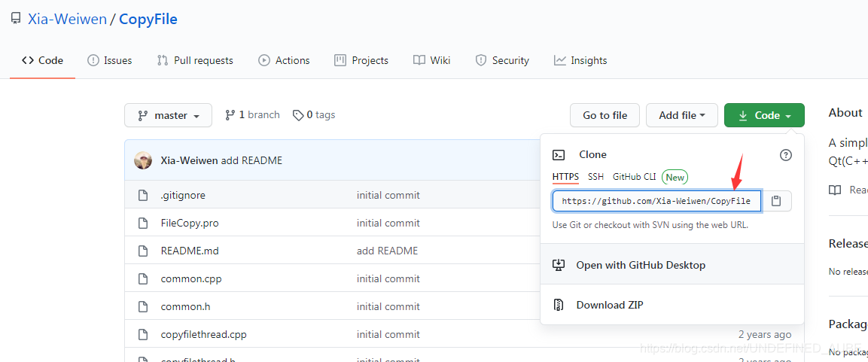View the 1 branch link
This screenshot has width=868, height=362.
point(252,114)
